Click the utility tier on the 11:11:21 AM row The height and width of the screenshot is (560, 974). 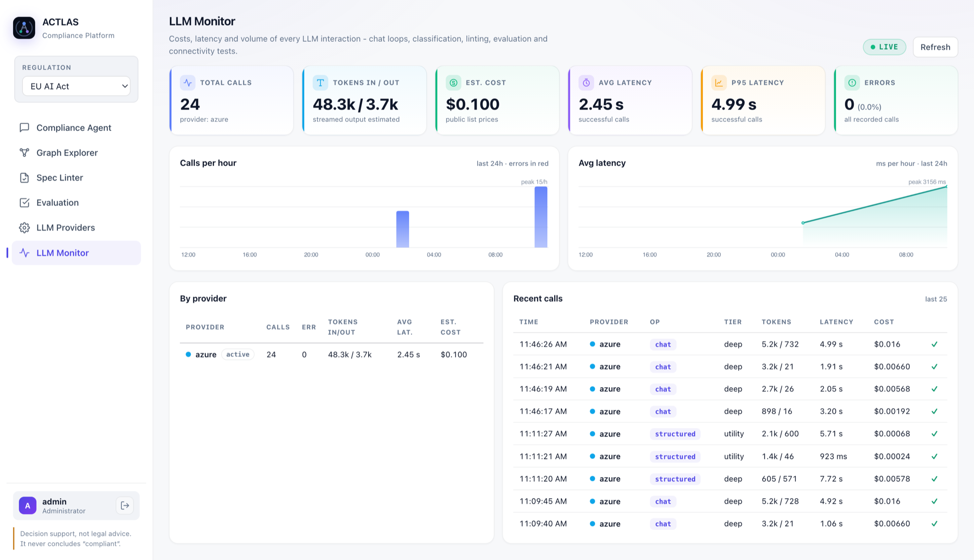pos(733,457)
